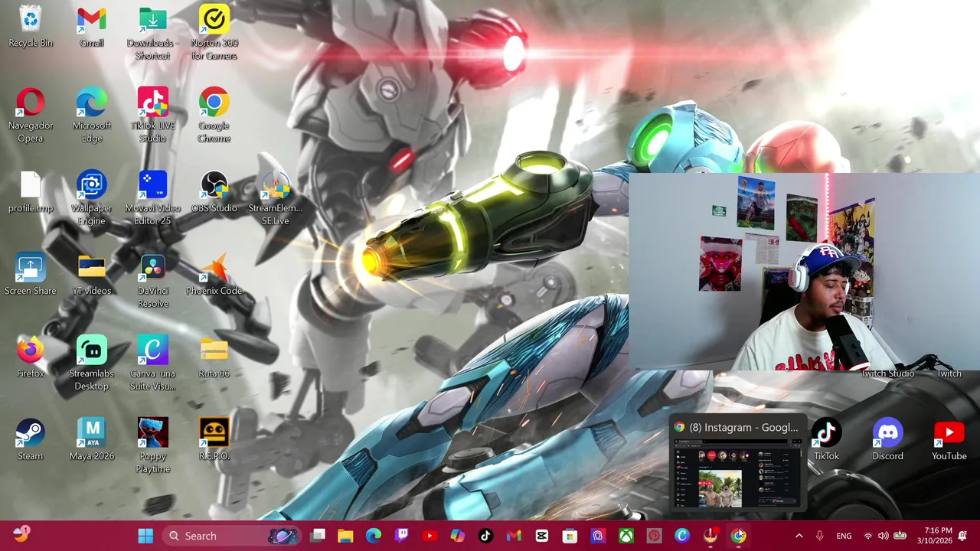The height and width of the screenshot is (551, 980).
Task: Open the Pinterest taskbar icon
Action: (654, 536)
